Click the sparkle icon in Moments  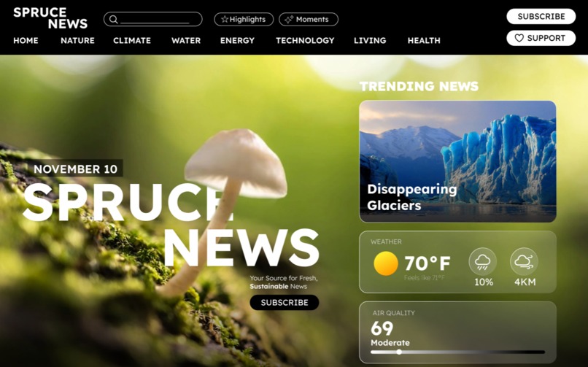tap(289, 20)
